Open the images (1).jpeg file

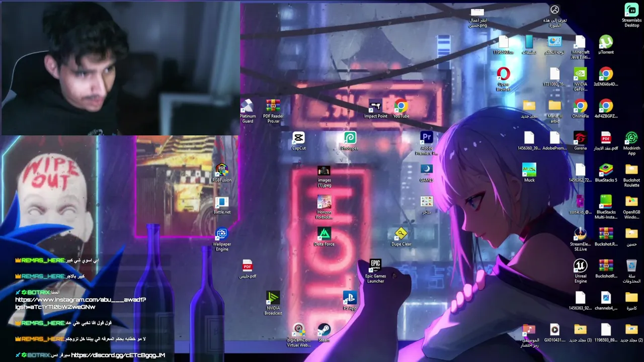click(x=324, y=175)
